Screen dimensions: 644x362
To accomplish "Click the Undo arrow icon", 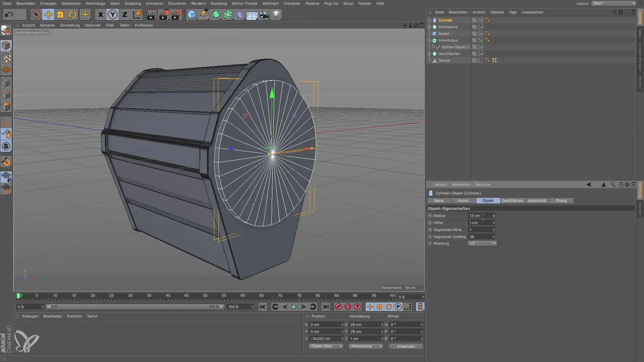I will click(x=9, y=14).
